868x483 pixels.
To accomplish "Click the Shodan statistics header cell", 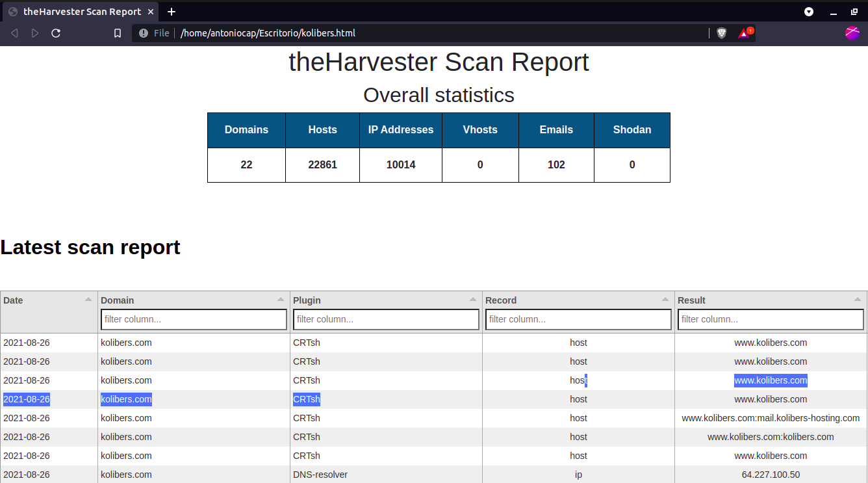I will click(632, 130).
